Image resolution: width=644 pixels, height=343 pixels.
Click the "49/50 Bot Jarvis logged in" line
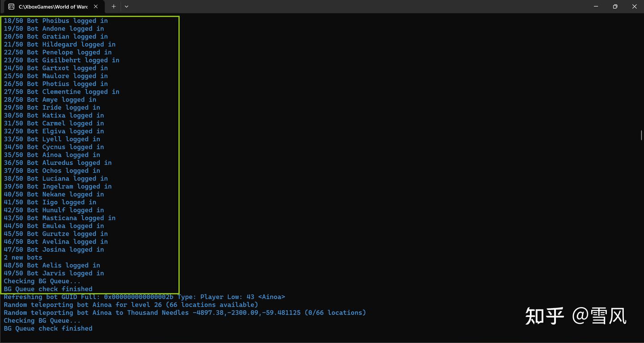tap(54, 273)
